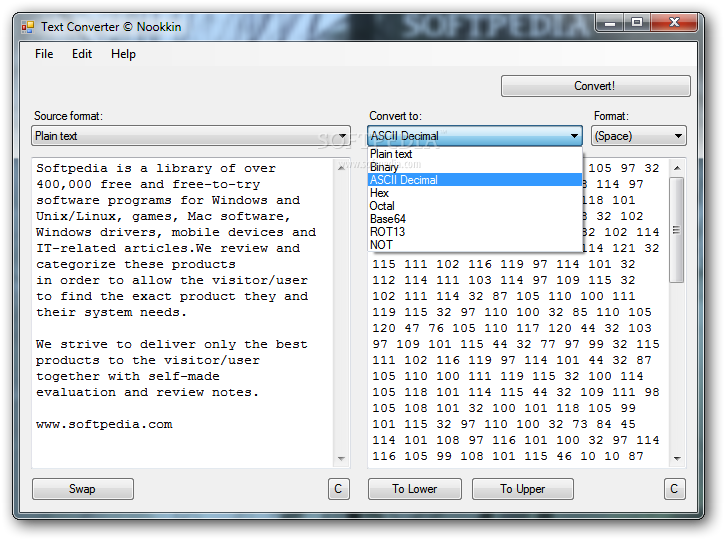Close the Text Converter window
The image size is (725, 540).
coord(674,22)
